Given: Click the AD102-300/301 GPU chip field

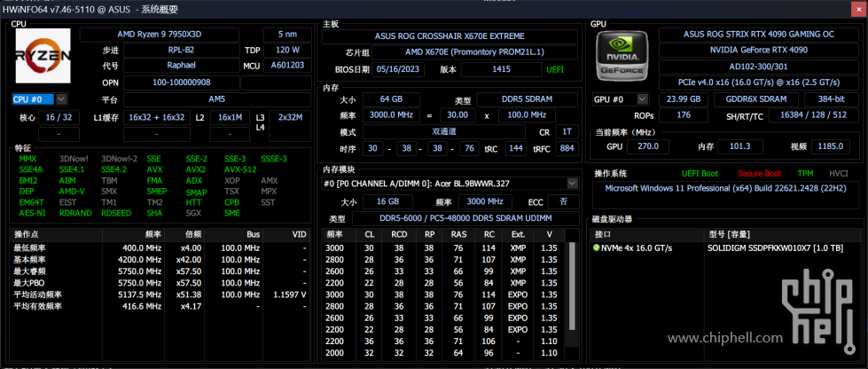Looking at the screenshot, I should (758, 67).
